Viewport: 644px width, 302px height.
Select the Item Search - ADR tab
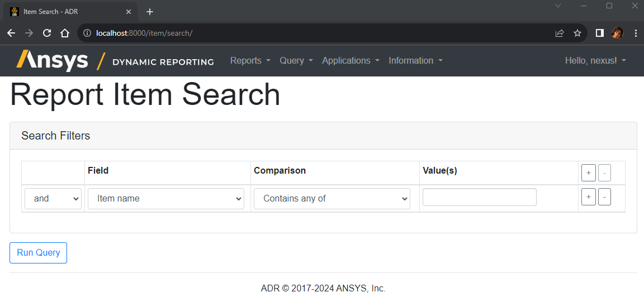click(x=70, y=12)
